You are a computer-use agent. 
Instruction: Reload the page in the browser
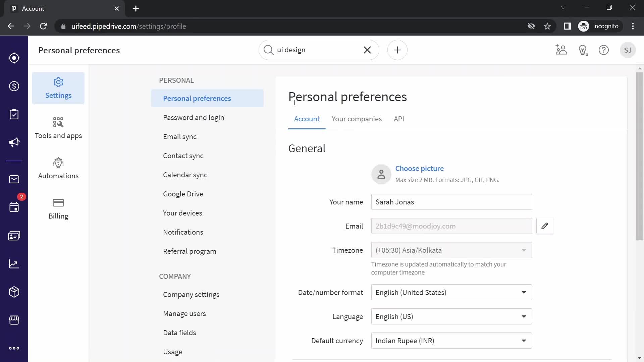tap(43, 26)
